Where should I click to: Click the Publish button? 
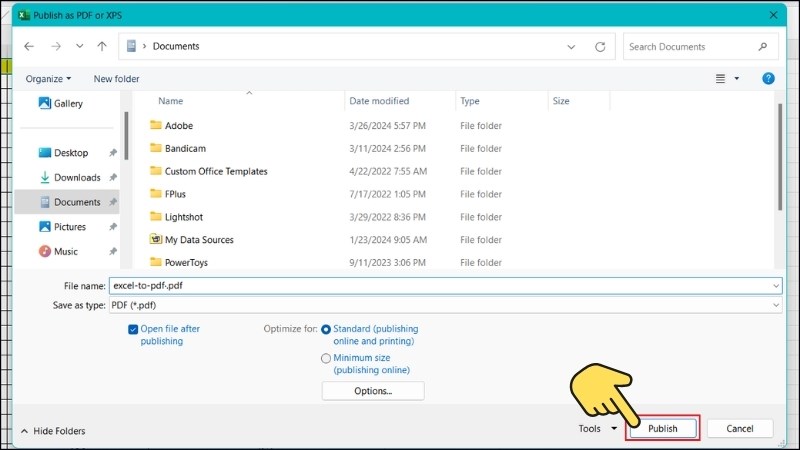pos(662,429)
